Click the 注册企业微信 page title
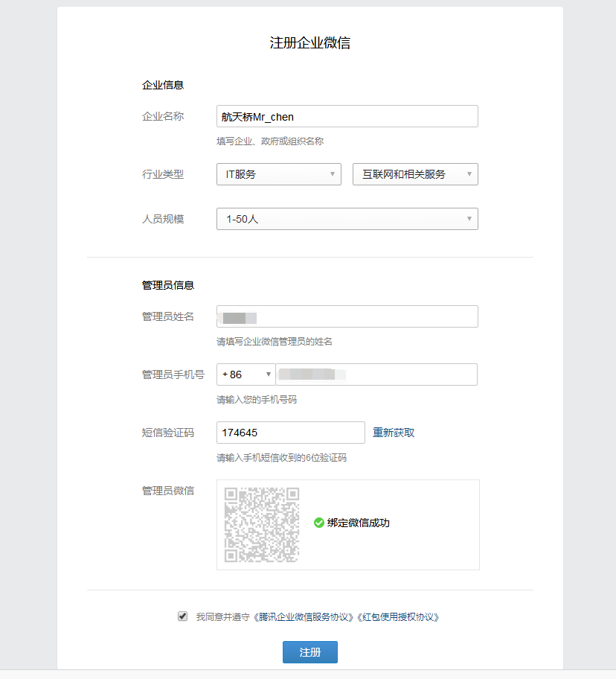This screenshot has height=679, width=616. (x=310, y=43)
